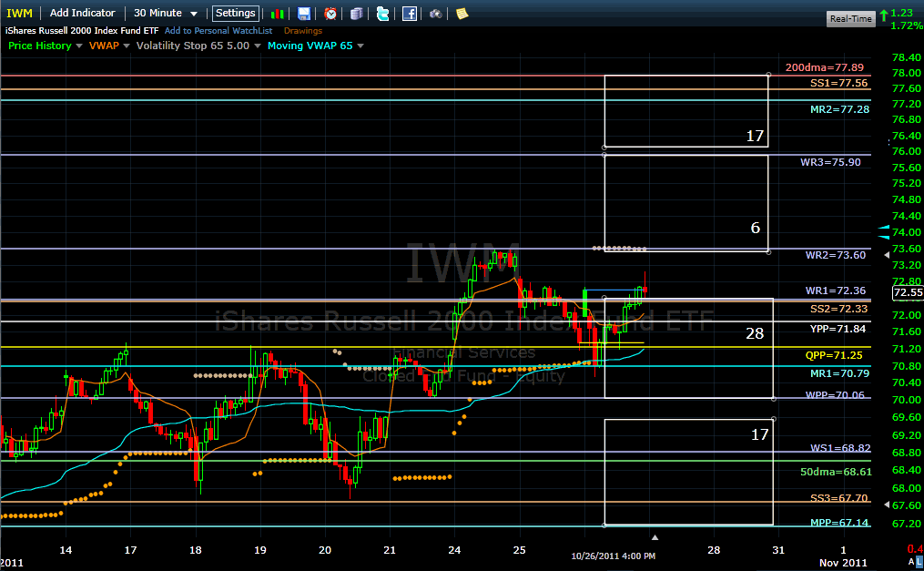
Task: Click the Nov 2011 axis label
Action: point(843,563)
